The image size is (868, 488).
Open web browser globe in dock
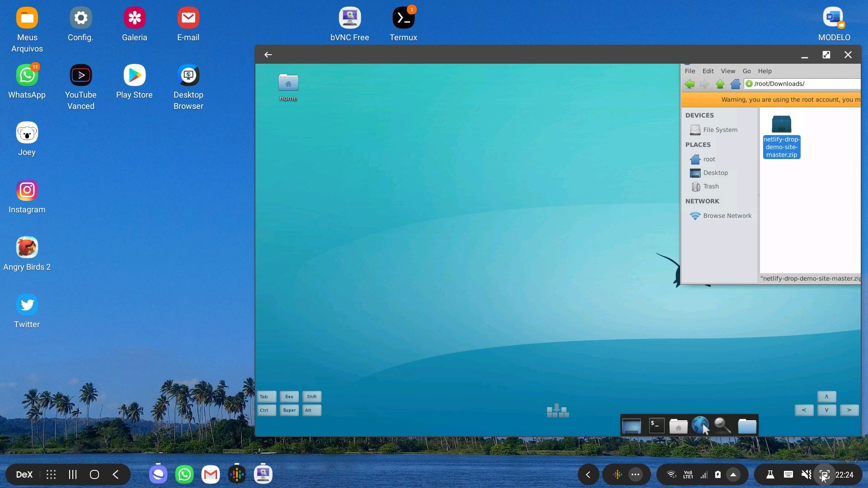click(x=700, y=426)
